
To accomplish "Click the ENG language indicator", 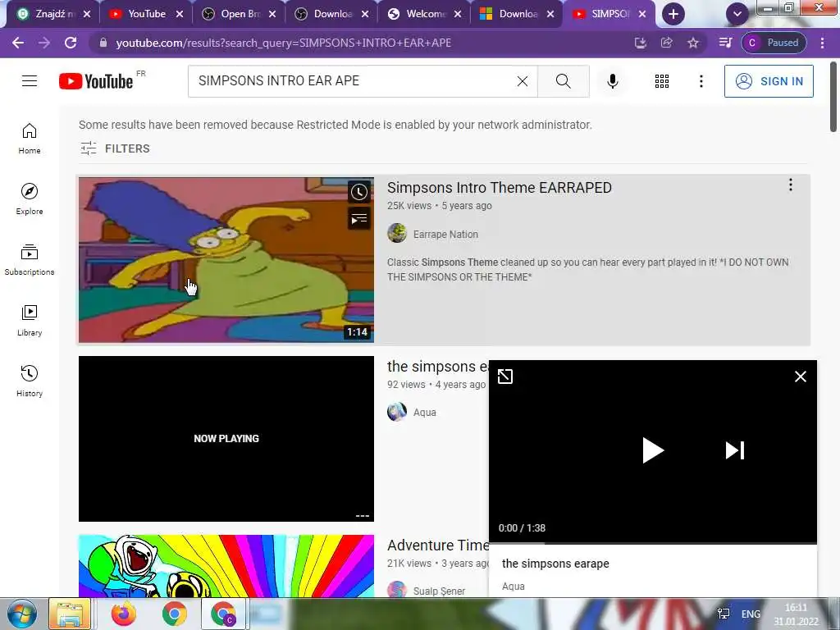I will [751, 614].
